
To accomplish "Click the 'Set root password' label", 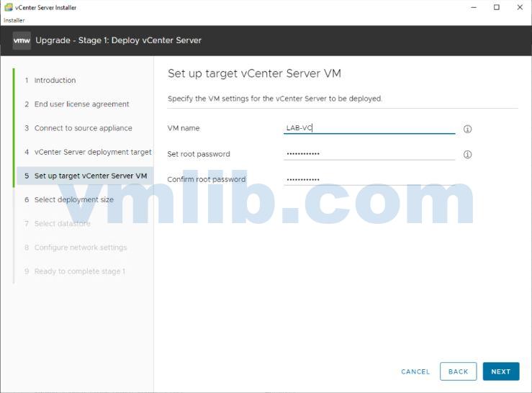I will pos(199,154).
